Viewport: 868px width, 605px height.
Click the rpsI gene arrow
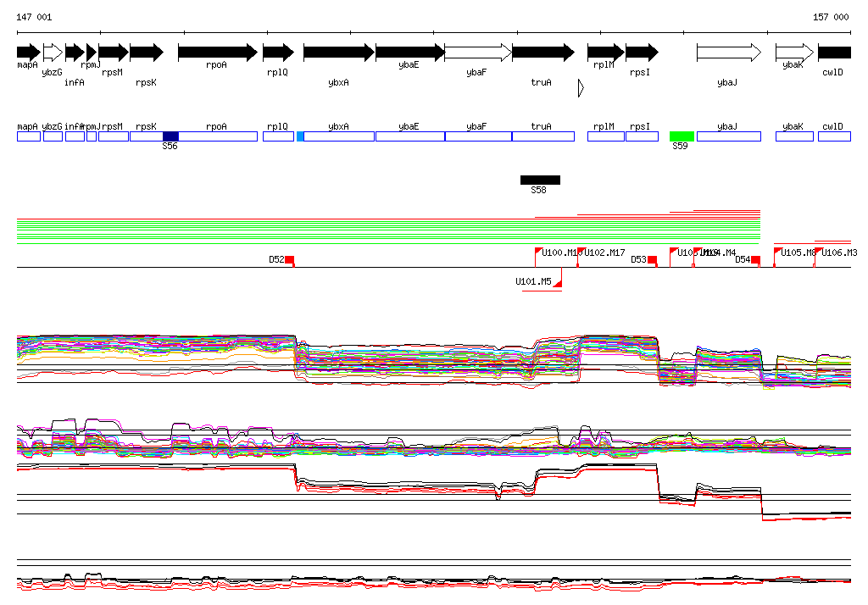pyautogui.click(x=643, y=53)
